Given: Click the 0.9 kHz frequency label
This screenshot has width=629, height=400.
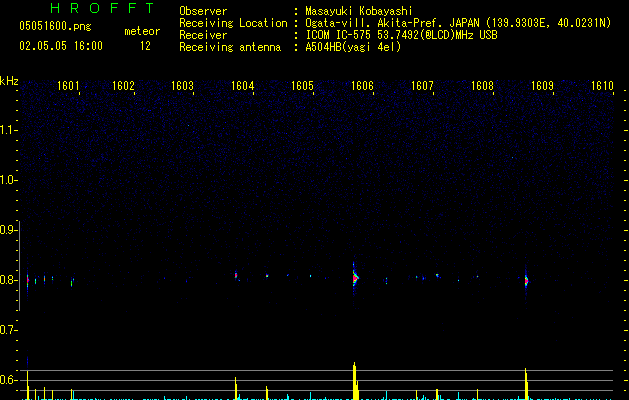Looking at the screenshot, I should click(x=8, y=230).
